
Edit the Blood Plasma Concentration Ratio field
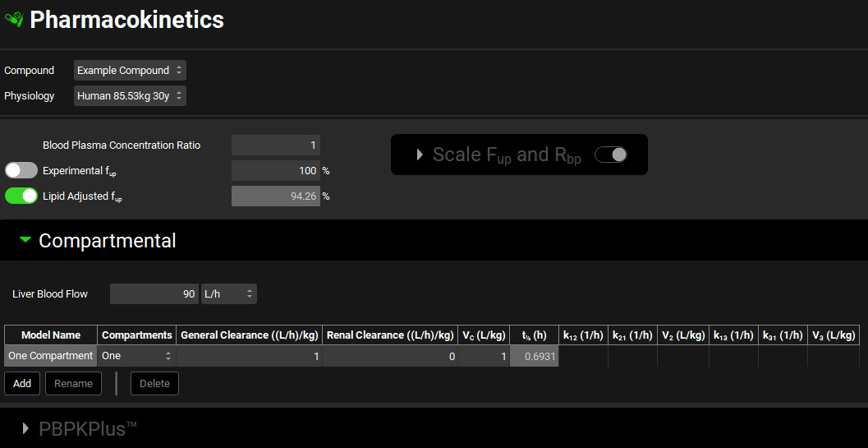pos(275,145)
